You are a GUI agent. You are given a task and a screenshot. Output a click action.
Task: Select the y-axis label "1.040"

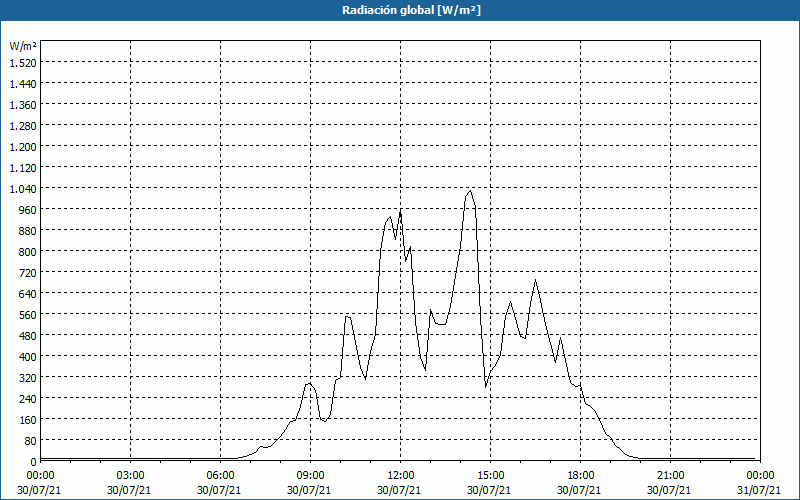23,189
